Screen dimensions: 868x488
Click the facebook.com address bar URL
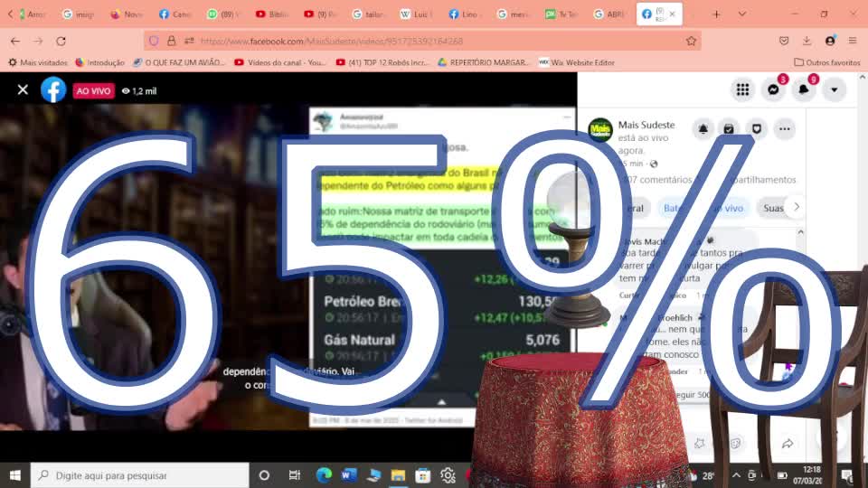coord(332,41)
